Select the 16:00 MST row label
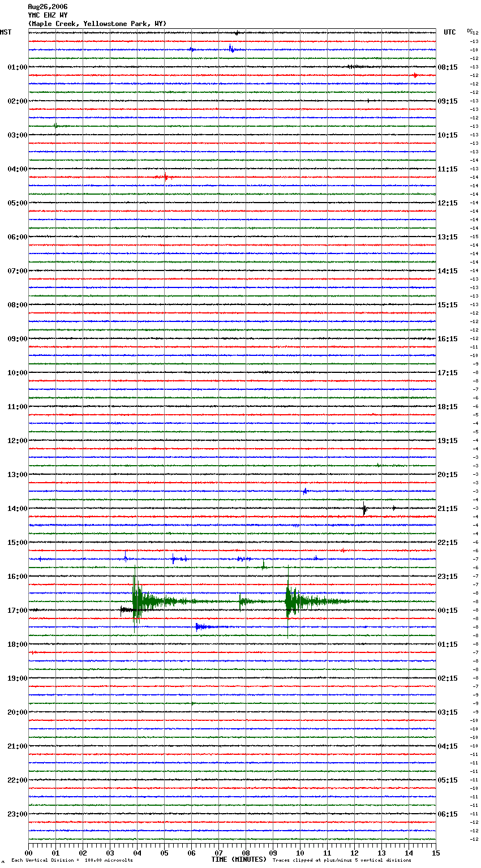This screenshot has width=481, height=868. point(18,577)
